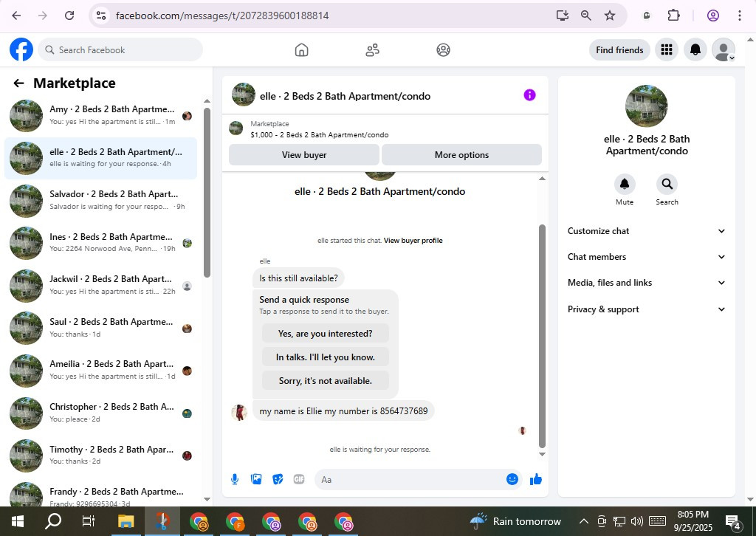Open the Saul conversation
Image resolution: width=756 pixels, height=536 pixels.
click(x=100, y=328)
